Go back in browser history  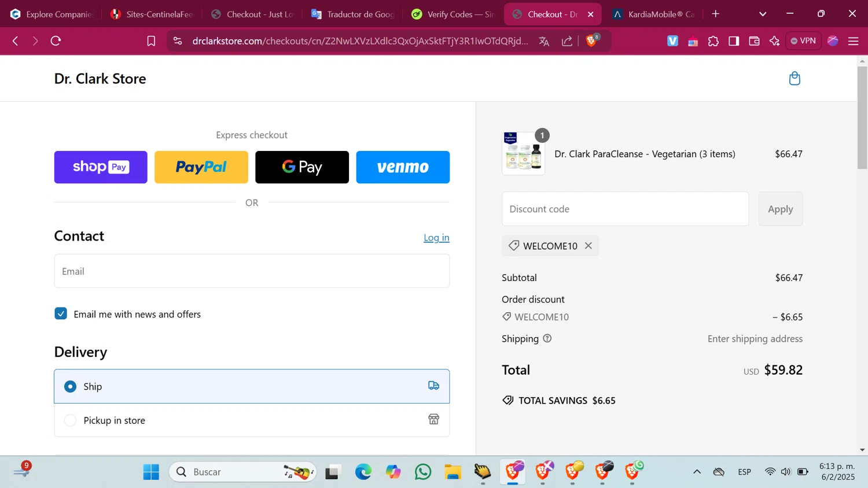coord(16,41)
